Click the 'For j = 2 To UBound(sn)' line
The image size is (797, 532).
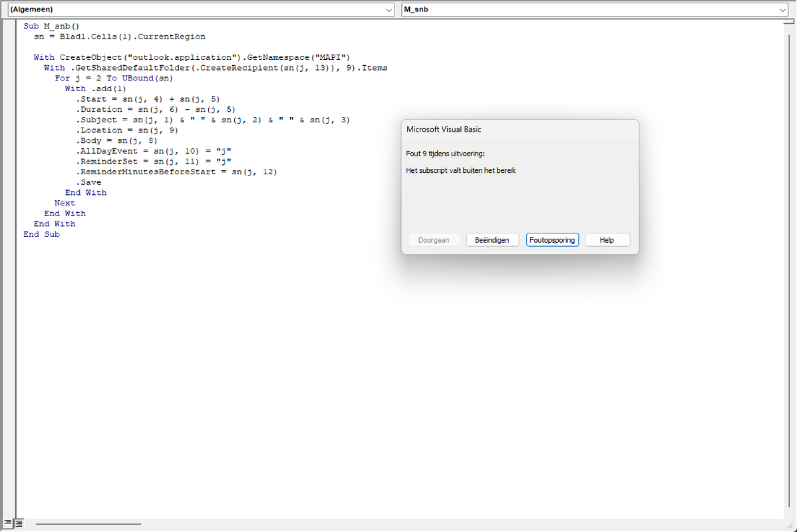tap(114, 78)
